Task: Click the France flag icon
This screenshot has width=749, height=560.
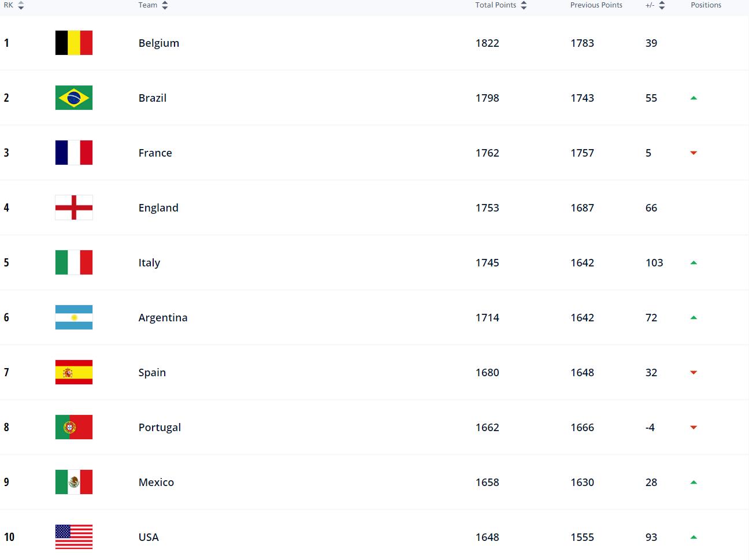Action: [74, 153]
